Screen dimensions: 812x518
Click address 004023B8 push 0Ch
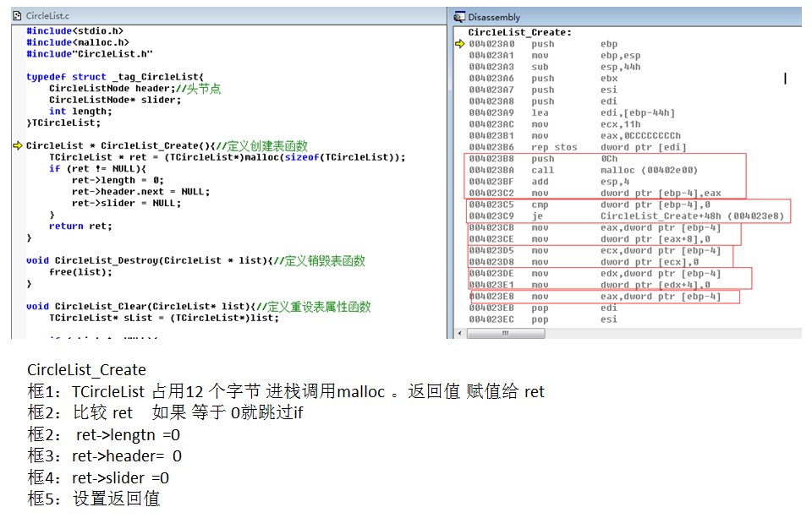[x=544, y=158]
